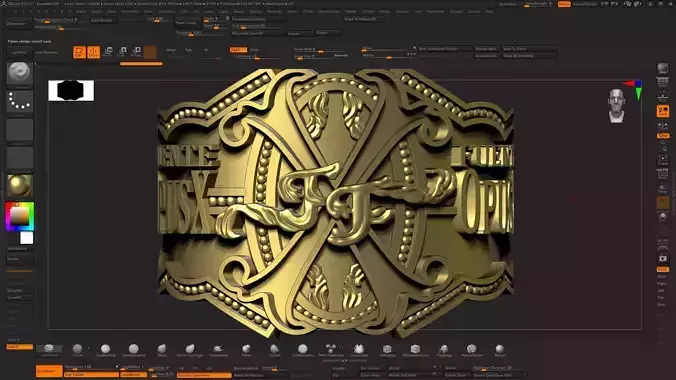Open the dotted stroke type selector
The height and width of the screenshot is (380, 676).
click(x=19, y=101)
